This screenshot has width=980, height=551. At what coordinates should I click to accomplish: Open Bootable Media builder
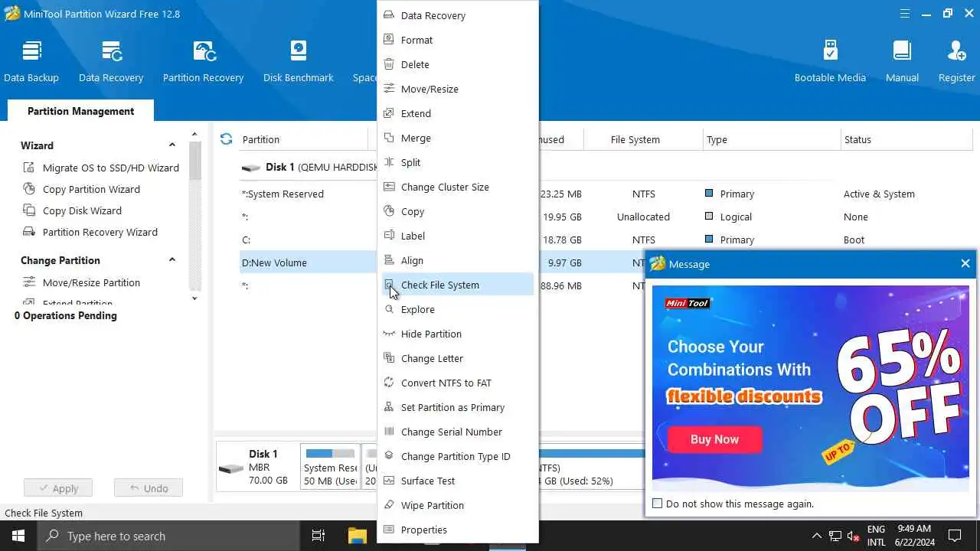pyautogui.click(x=830, y=51)
